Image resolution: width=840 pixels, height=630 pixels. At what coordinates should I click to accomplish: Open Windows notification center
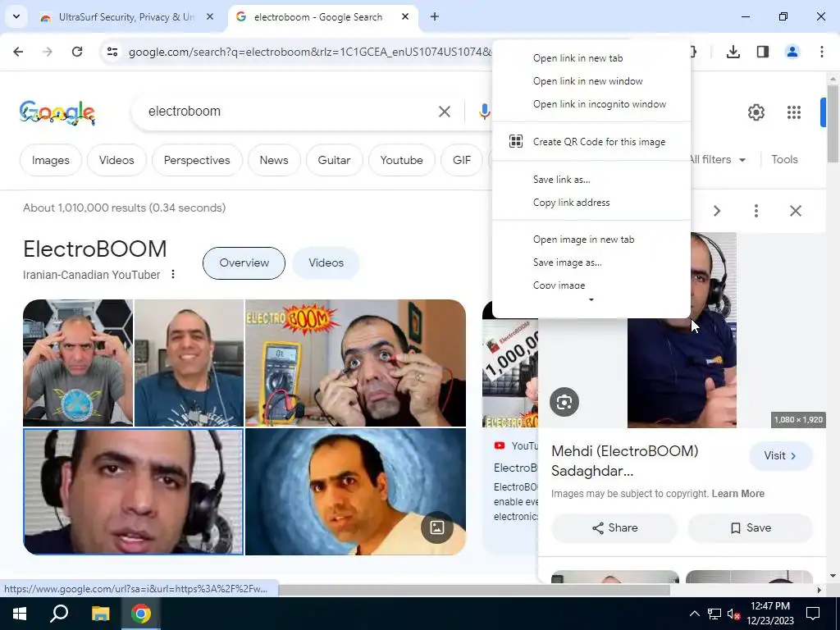813,614
